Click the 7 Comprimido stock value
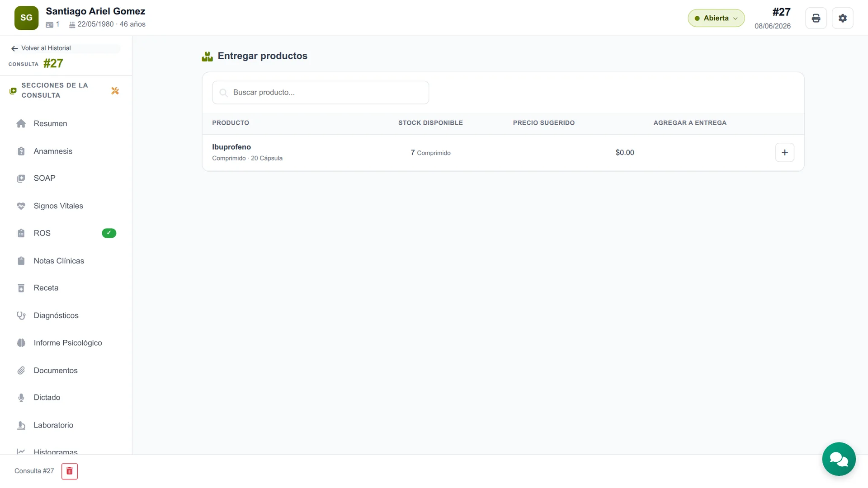This screenshot has height=488, width=868. pyautogui.click(x=430, y=153)
